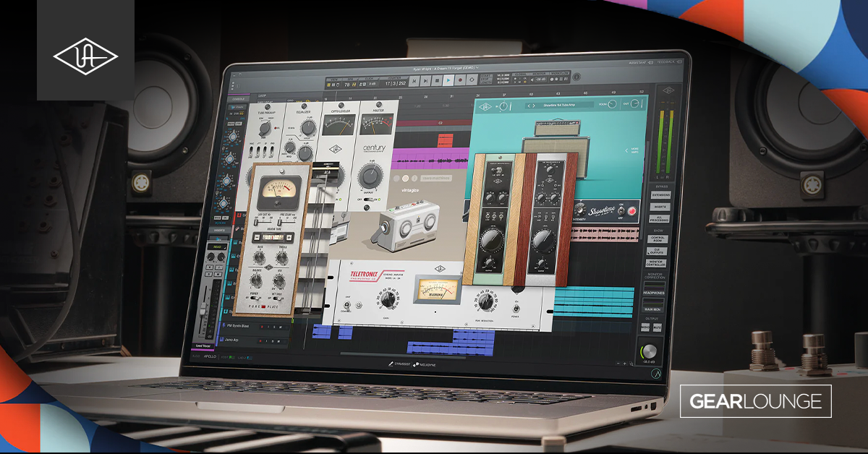Click the Showtime red power lamp
Screen dimensions: 868x454
(x=631, y=211)
